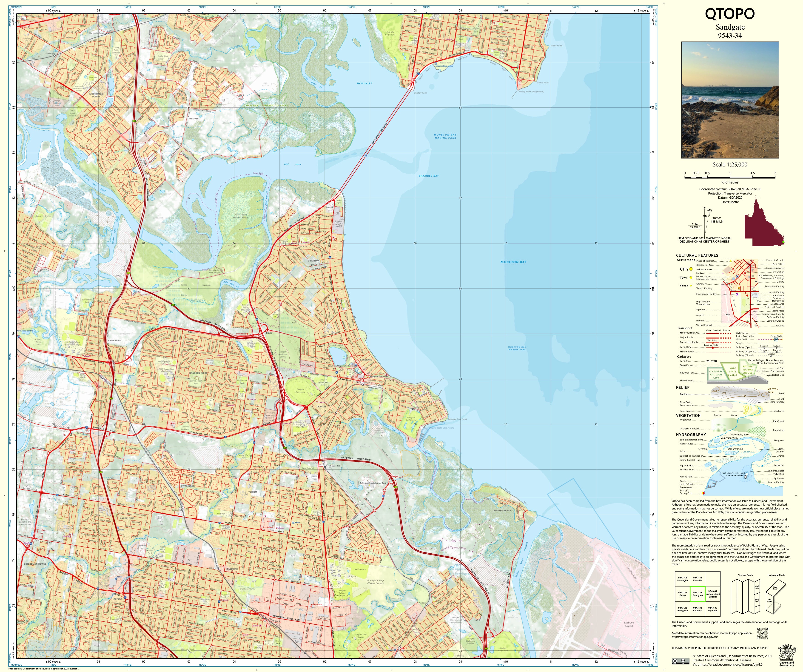The height and width of the screenshot is (672, 803).
Task: Click the purple Emergency Facility legend symbol
Action: (x=737, y=294)
